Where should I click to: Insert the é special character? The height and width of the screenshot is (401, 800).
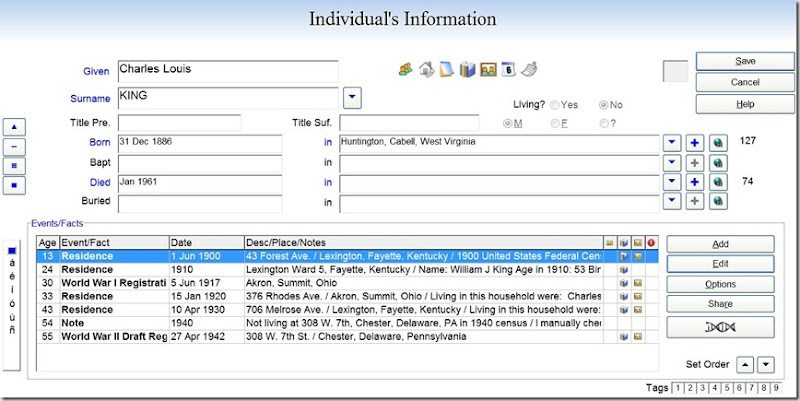[x=12, y=277]
